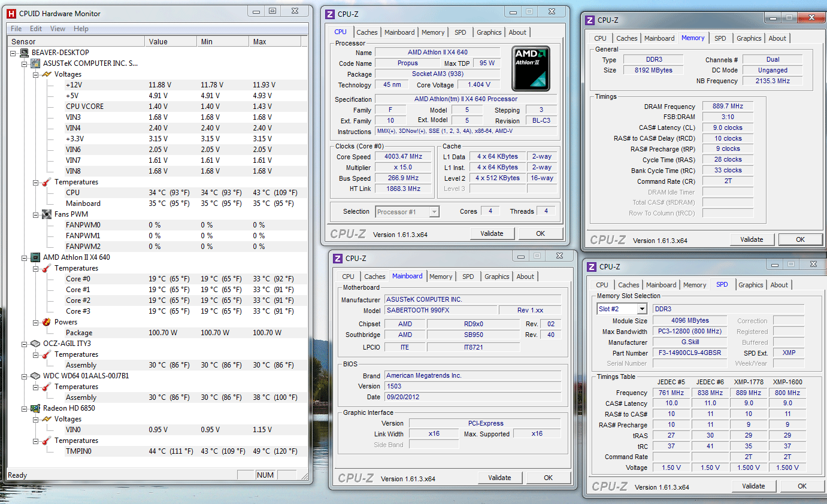Click the AMD Athlon II X4 640 chip icon

click(36, 257)
